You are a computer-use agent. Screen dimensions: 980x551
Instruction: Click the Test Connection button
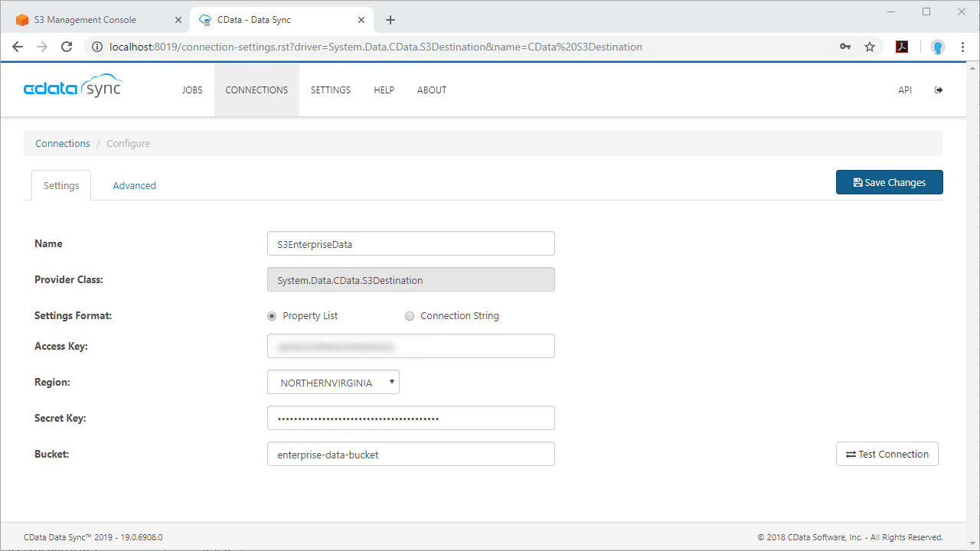pyautogui.click(x=887, y=454)
